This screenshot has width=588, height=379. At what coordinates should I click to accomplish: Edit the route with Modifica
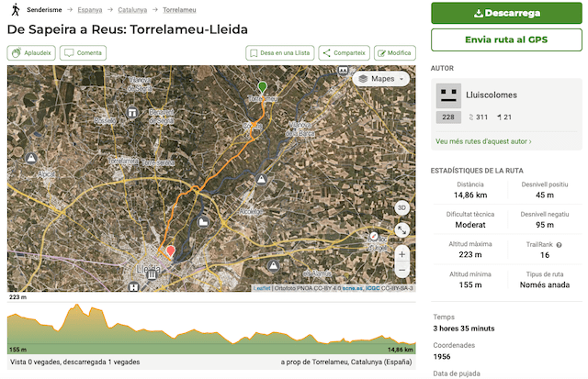coord(394,53)
